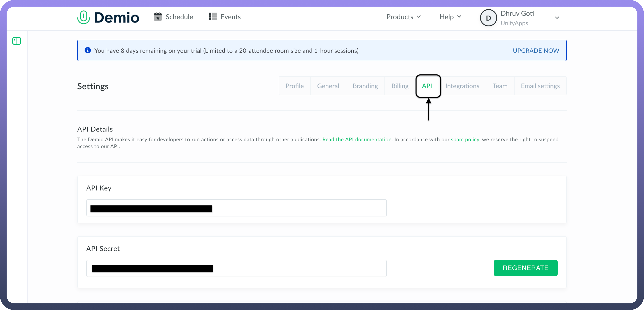Open the Integrations tab
Screen dimensions: 644x310
[x=462, y=86]
